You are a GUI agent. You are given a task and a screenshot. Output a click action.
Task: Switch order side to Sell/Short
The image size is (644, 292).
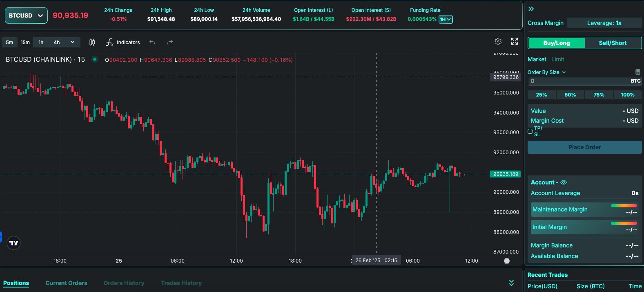tap(613, 43)
